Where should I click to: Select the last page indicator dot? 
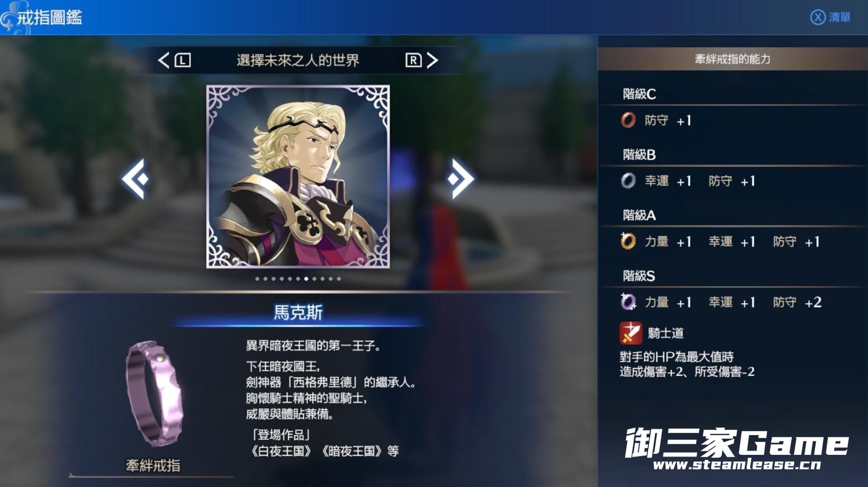pos(339,279)
